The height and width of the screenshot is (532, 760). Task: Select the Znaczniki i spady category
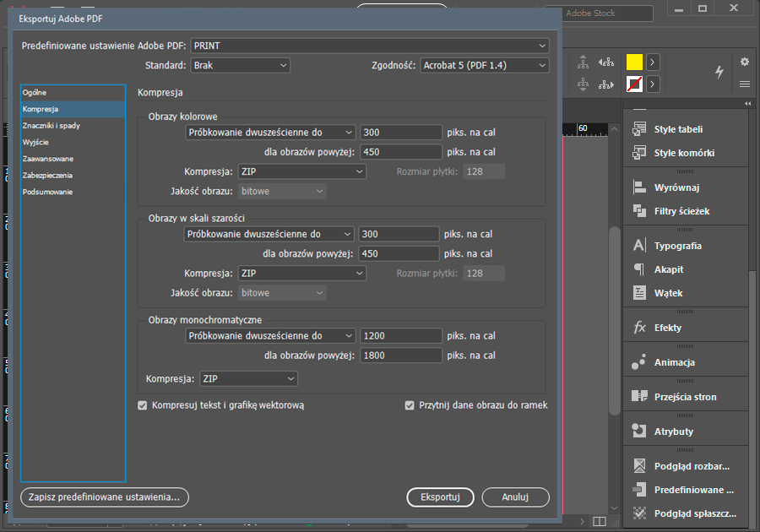pyautogui.click(x=73, y=126)
